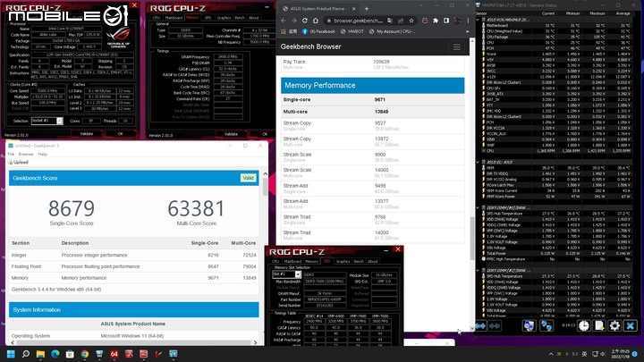
Task: Click HWiNFO expand-columns right arrows icon
Action: (480, 326)
